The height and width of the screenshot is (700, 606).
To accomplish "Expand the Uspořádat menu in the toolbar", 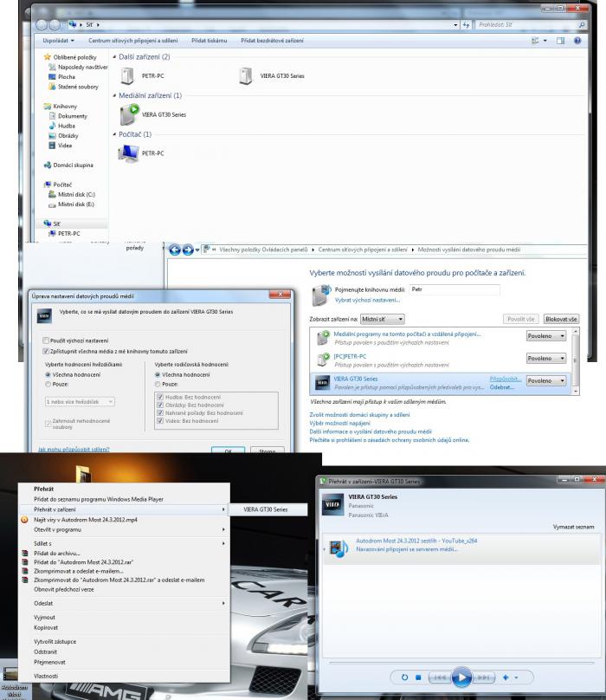I will 59,41.
